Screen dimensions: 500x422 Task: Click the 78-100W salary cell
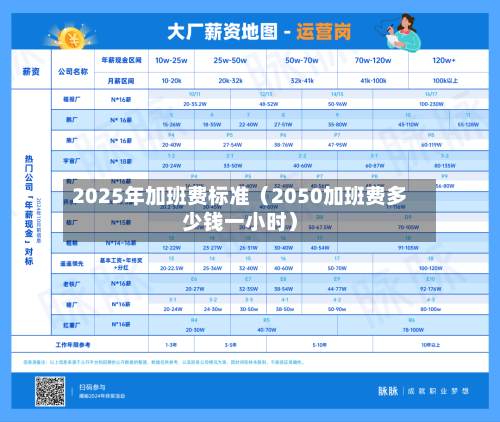pyautogui.click(x=413, y=330)
